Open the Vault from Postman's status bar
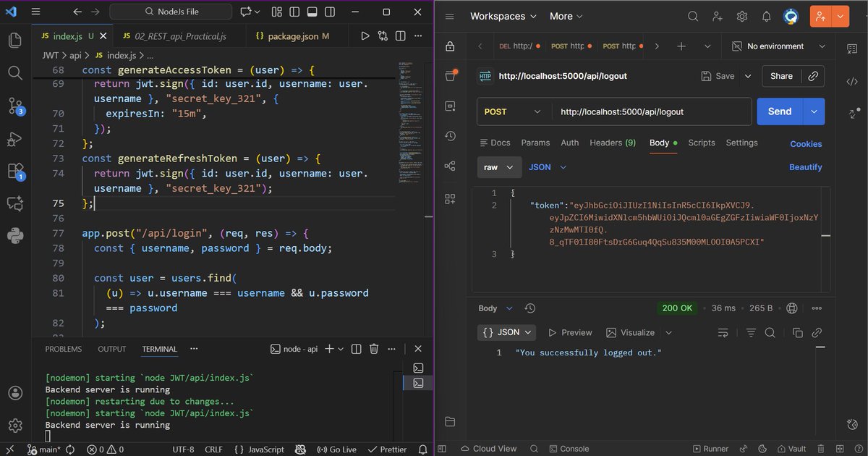 click(x=793, y=449)
